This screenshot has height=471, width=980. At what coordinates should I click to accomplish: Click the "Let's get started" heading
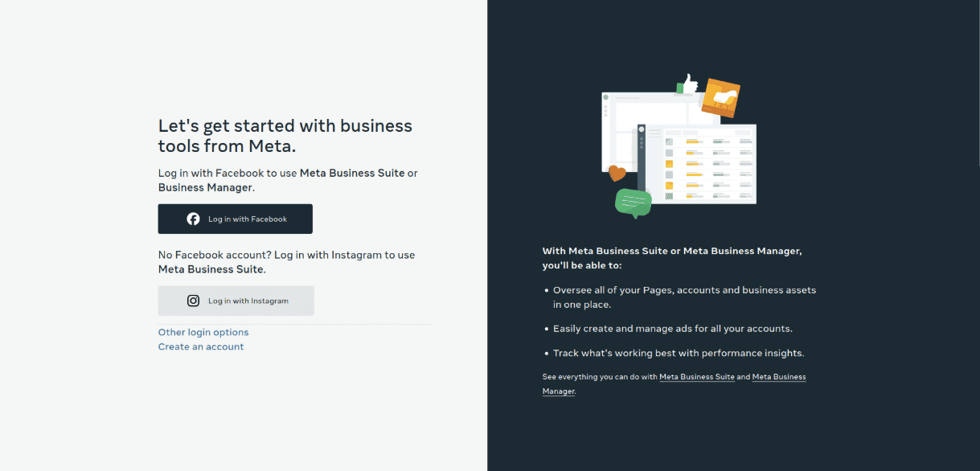pyautogui.click(x=285, y=136)
